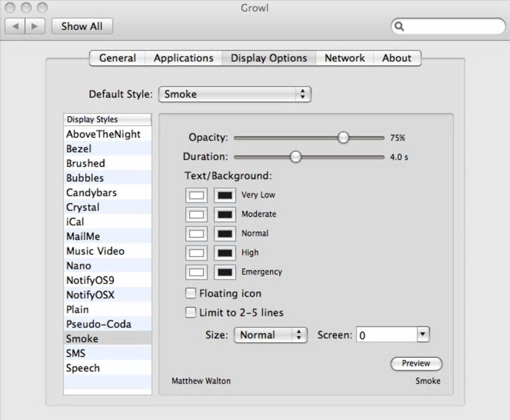510x420 pixels.
Task: Switch to the Applications tab
Action: [x=183, y=58]
